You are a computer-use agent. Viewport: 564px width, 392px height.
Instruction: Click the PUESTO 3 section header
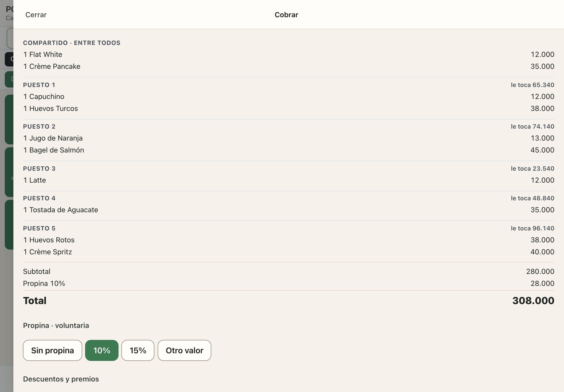(39, 169)
